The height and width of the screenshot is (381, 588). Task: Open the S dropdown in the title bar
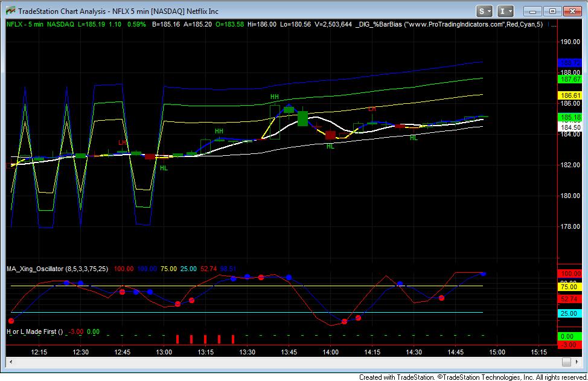[484, 11]
